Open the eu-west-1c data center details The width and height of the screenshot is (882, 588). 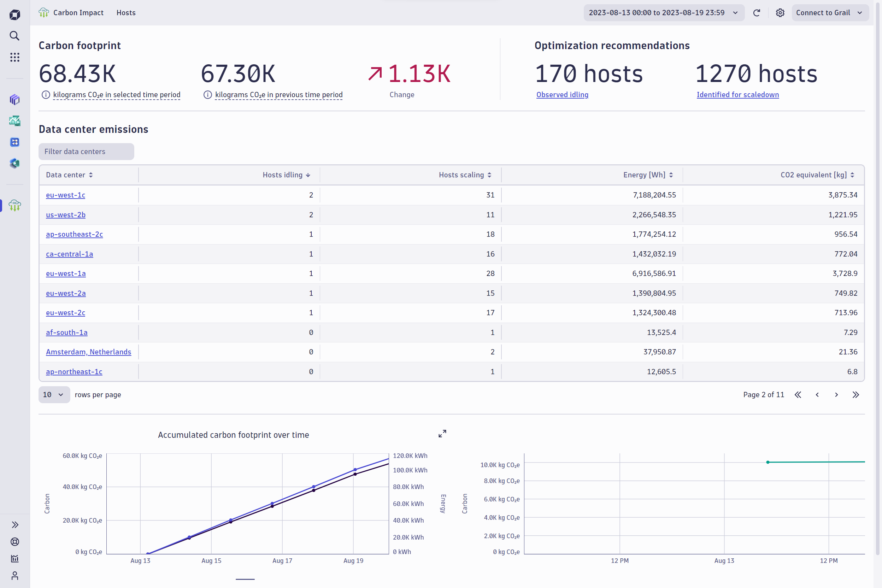coord(66,195)
